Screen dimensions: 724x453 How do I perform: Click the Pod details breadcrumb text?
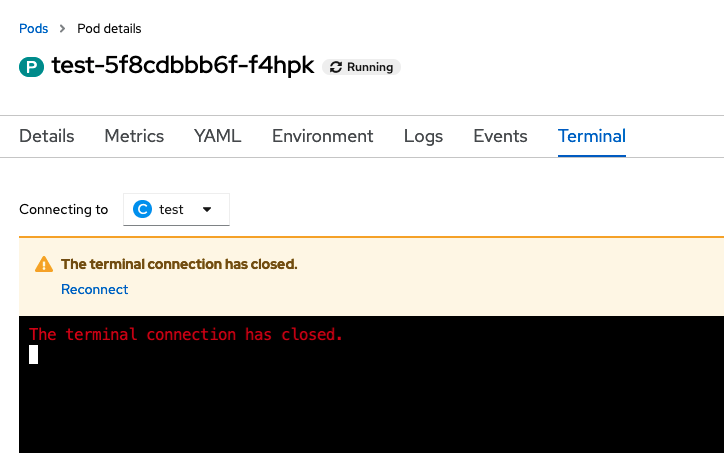pos(109,28)
